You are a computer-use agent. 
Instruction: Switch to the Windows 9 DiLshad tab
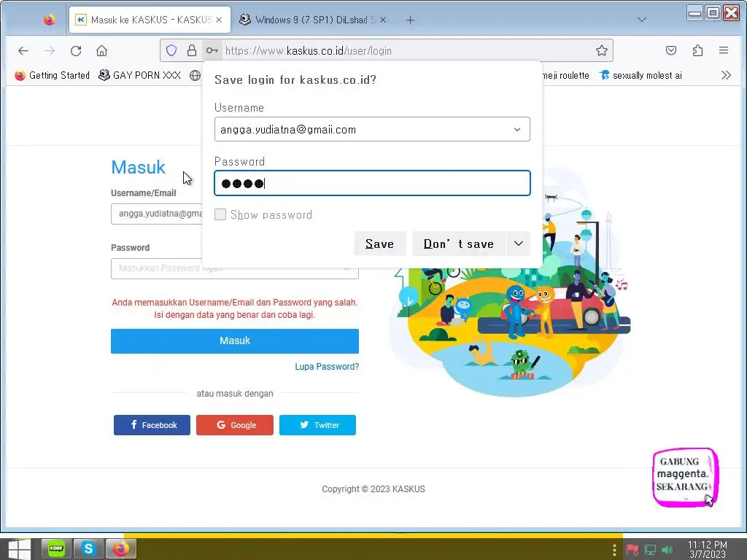click(312, 20)
